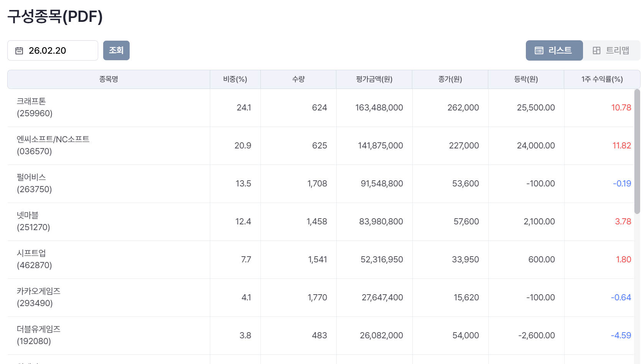Click weight value 7.7 for 시프트업

tap(246, 259)
